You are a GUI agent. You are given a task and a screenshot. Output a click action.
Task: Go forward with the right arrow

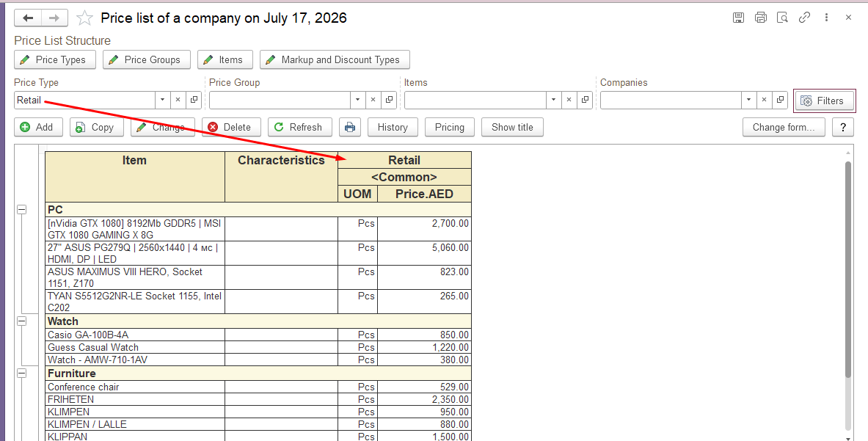point(54,18)
